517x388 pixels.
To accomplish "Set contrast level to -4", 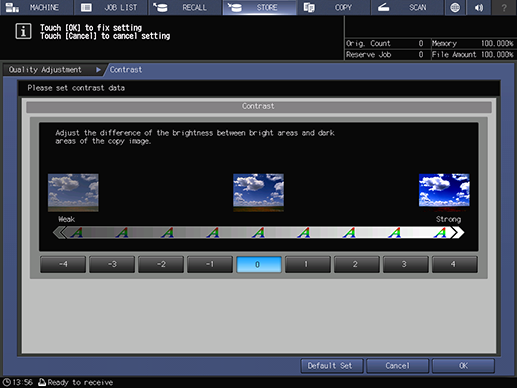I will (x=63, y=264).
